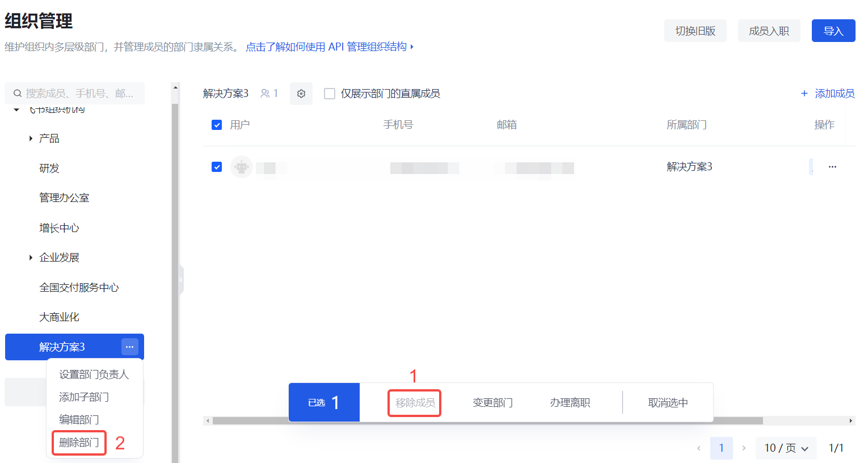Click the 导入 button
The width and height of the screenshot is (868, 463).
coord(833,31)
